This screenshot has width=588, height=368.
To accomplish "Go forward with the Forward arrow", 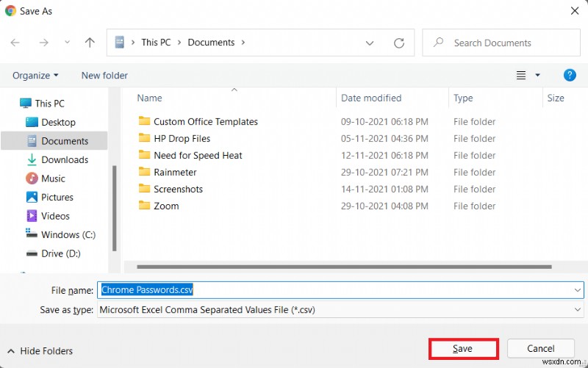I will pyautogui.click(x=44, y=43).
